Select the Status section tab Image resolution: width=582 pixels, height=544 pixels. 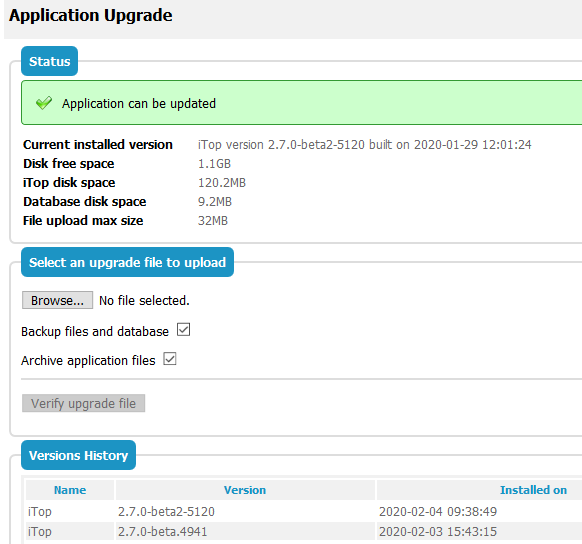tap(49, 61)
